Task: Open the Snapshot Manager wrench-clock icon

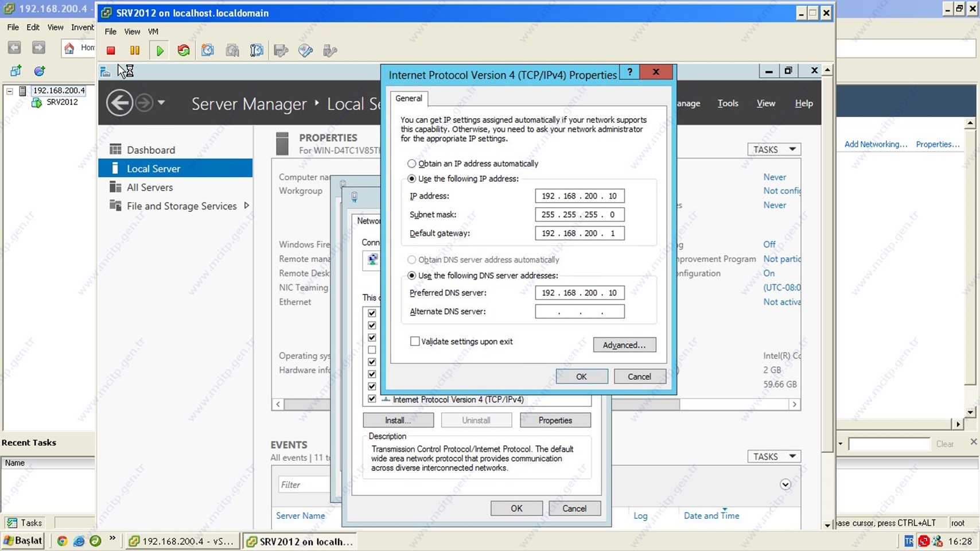Action: point(256,51)
